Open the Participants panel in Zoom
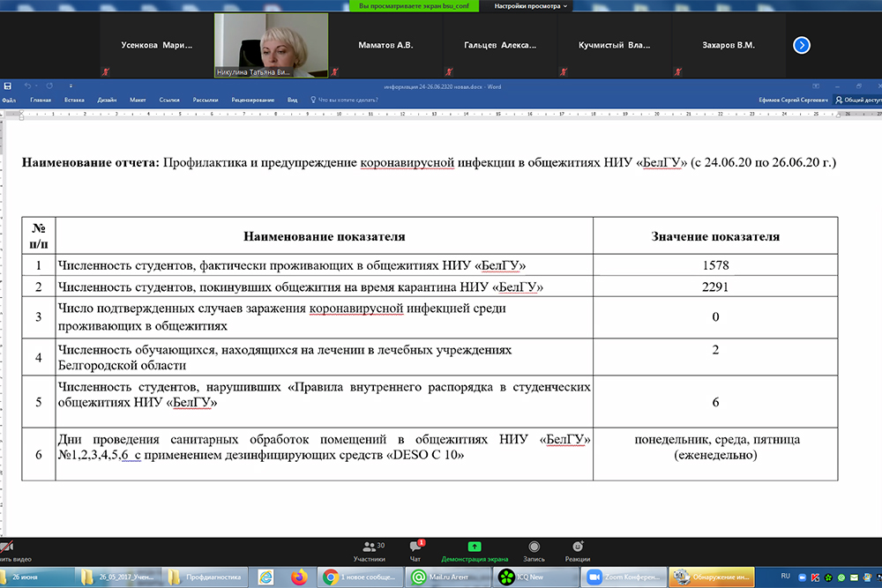 click(369, 551)
